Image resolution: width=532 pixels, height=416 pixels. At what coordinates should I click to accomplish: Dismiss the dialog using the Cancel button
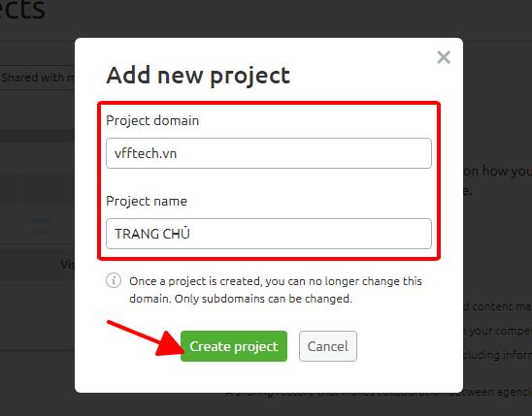328,346
